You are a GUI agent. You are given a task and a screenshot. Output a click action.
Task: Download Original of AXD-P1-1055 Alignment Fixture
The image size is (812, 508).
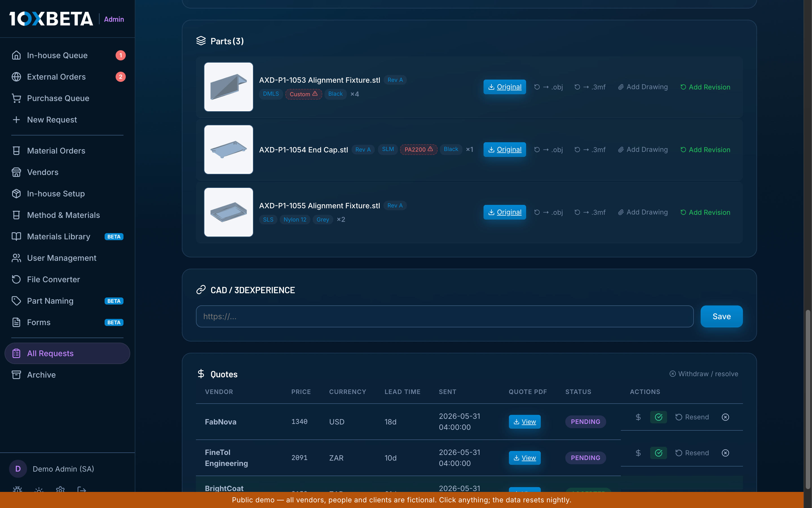(505, 212)
